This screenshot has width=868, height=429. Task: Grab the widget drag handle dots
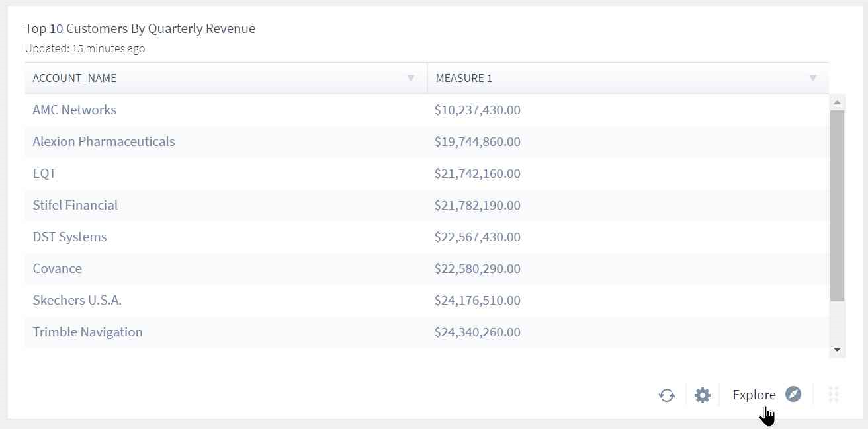(x=834, y=395)
